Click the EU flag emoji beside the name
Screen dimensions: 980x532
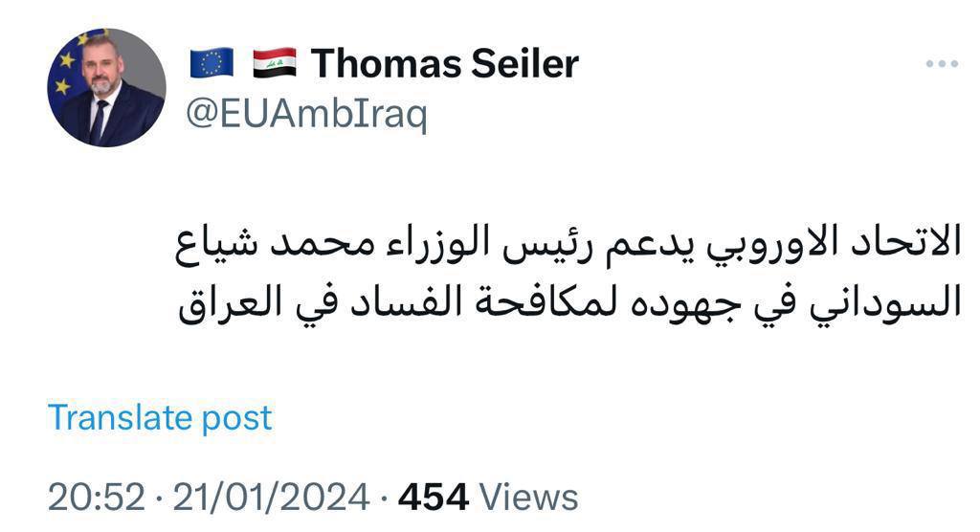[x=212, y=63]
